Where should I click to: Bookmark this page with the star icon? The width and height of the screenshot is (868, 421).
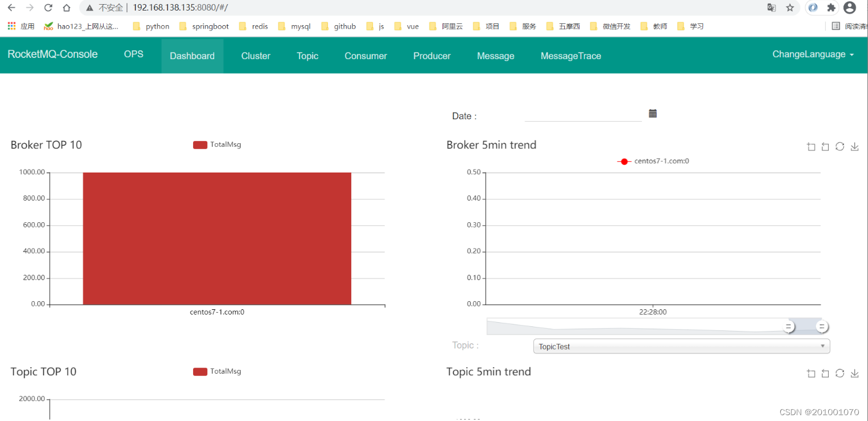790,8
